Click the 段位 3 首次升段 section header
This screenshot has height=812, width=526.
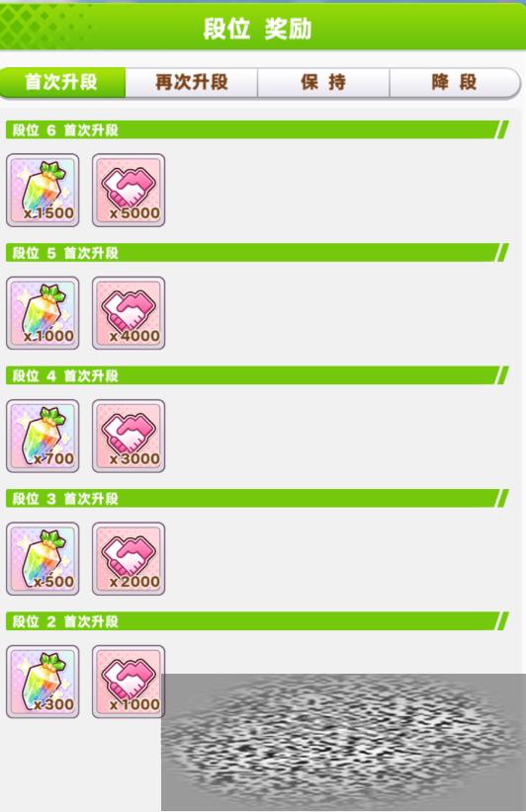point(257,498)
